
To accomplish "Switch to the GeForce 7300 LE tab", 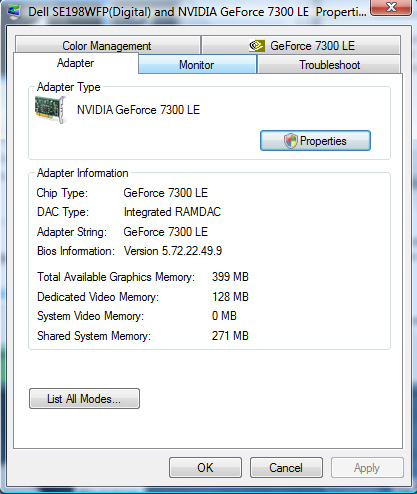I will tap(301, 45).
